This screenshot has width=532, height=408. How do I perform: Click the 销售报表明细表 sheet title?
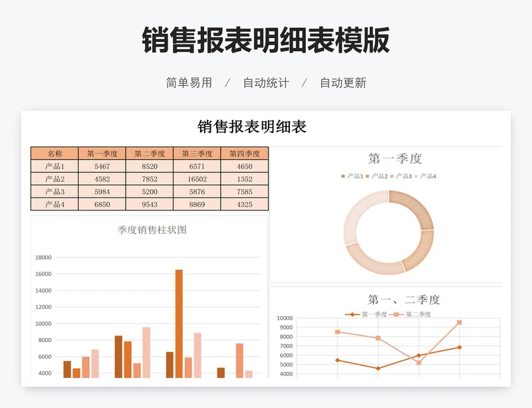coord(252,126)
